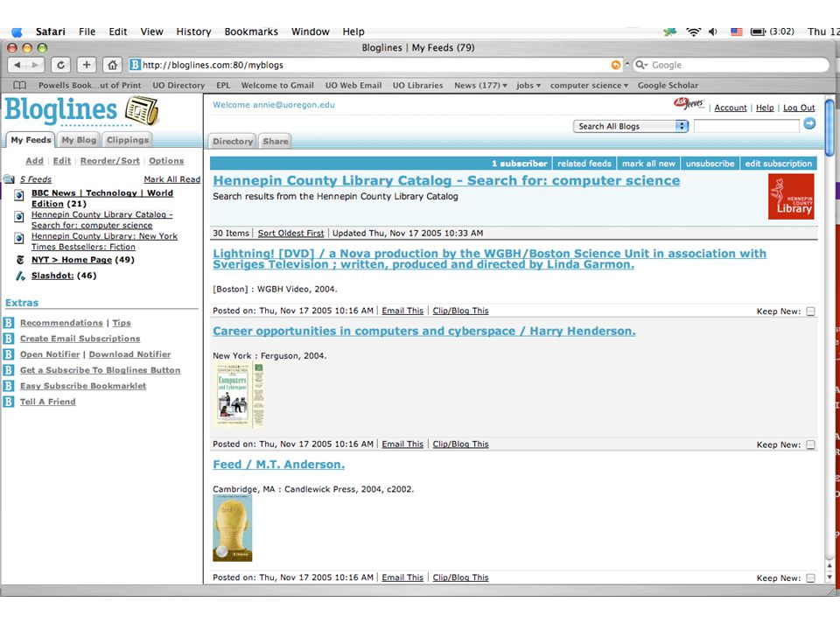Switch to the Clippings tab

(x=127, y=140)
